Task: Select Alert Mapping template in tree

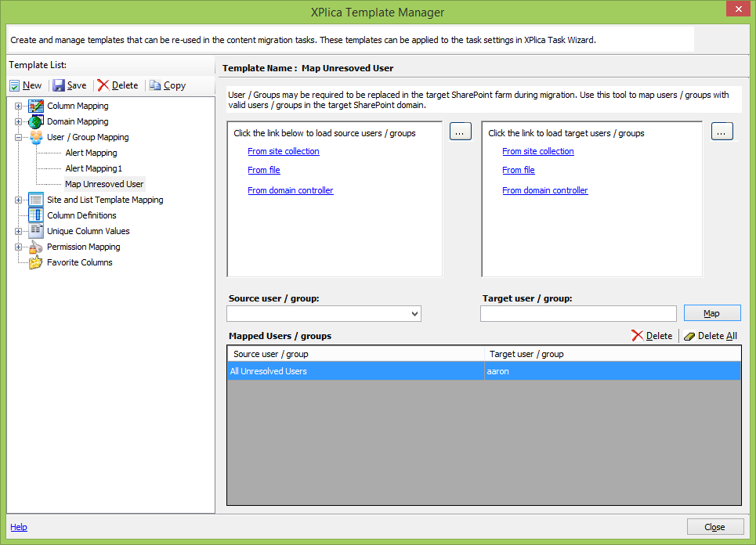Action: pyautogui.click(x=91, y=153)
